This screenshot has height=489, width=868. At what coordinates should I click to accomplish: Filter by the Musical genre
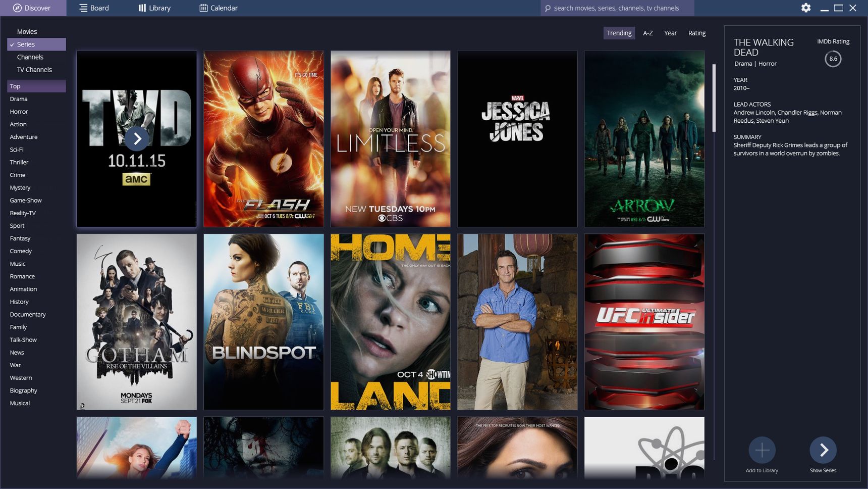click(x=20, y=403)
